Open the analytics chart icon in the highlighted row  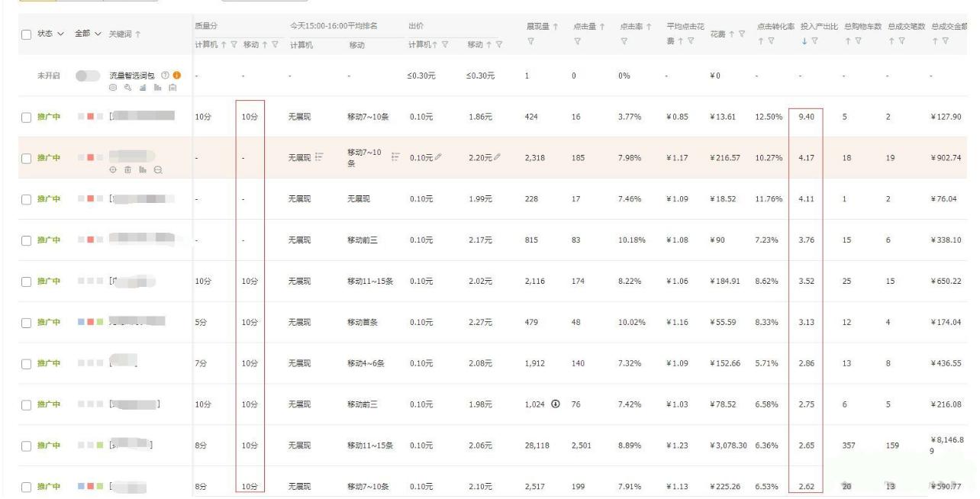point(142,169)
